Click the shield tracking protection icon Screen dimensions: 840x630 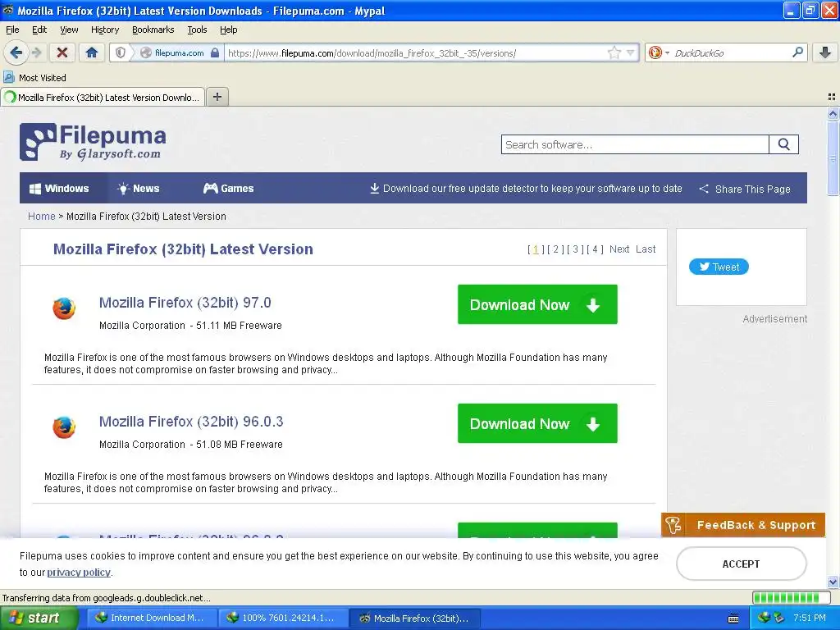(121, 52)
